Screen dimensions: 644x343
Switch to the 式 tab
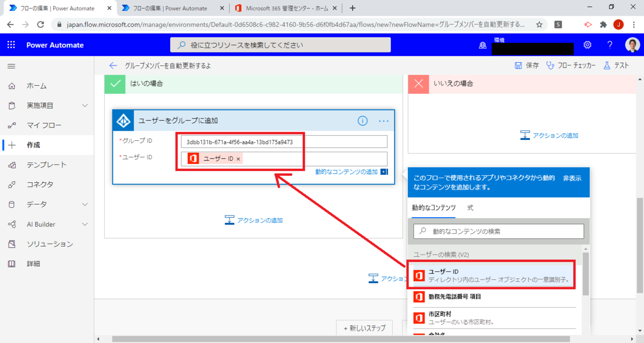point(470,207)
